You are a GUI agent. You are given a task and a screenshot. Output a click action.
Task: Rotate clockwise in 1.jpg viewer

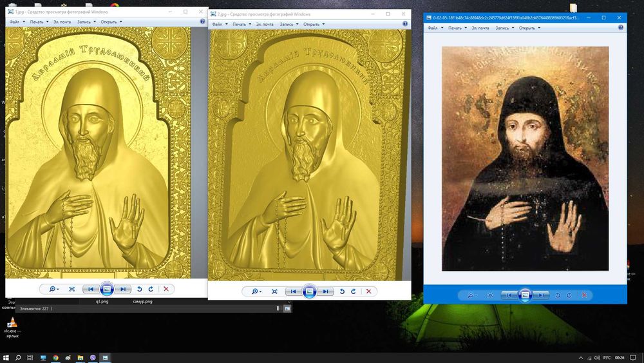click(x=151, y=289)
